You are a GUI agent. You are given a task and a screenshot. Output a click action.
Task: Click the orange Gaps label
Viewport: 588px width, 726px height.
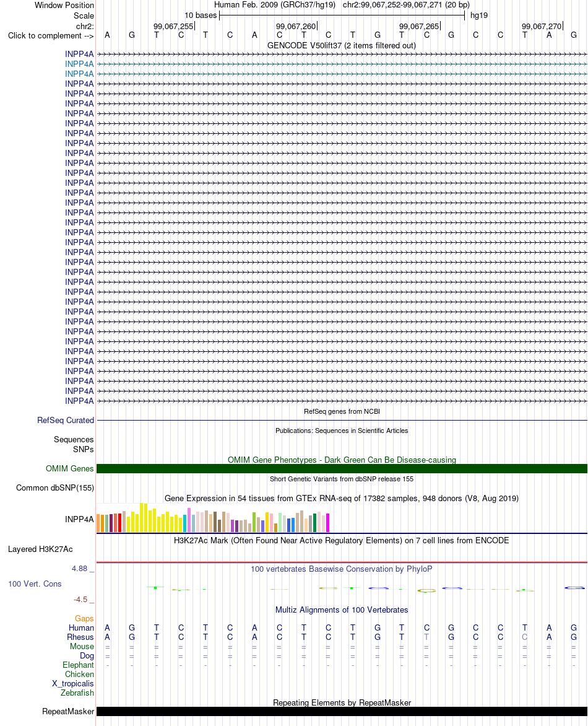tap(84, 619)
